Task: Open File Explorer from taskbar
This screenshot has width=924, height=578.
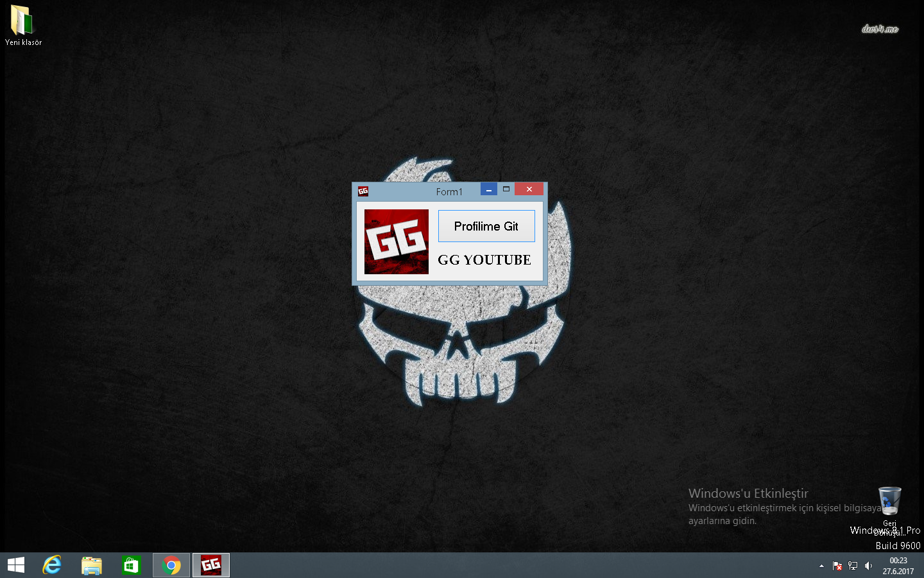Action: pos(92,565)
